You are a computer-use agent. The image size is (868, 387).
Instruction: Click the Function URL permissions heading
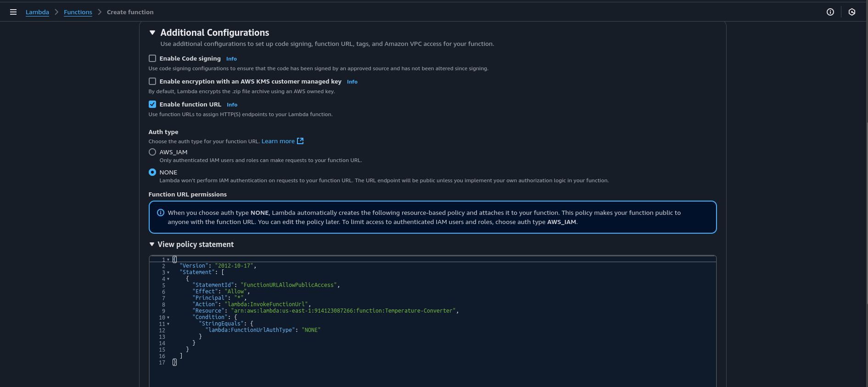188,194
